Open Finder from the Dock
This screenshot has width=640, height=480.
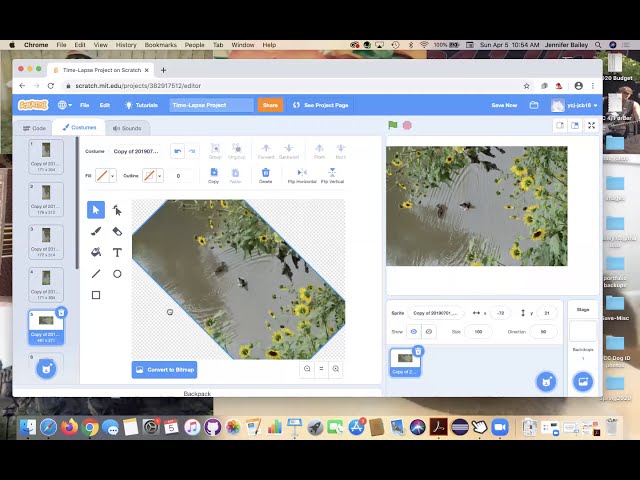(28, 427)
